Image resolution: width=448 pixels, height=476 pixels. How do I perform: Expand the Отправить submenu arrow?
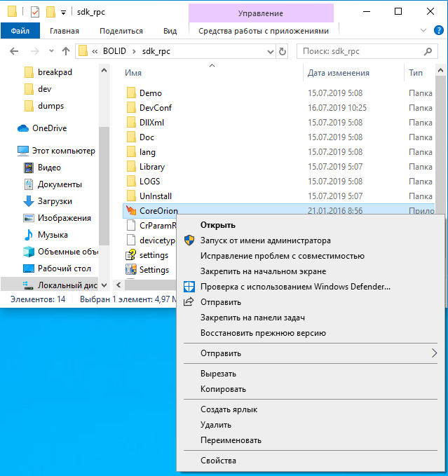pyautogui.click(x=434, y=353)
